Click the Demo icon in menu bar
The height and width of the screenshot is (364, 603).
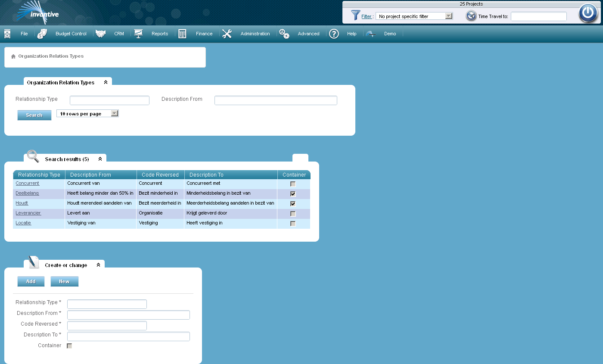pos(371,34)
